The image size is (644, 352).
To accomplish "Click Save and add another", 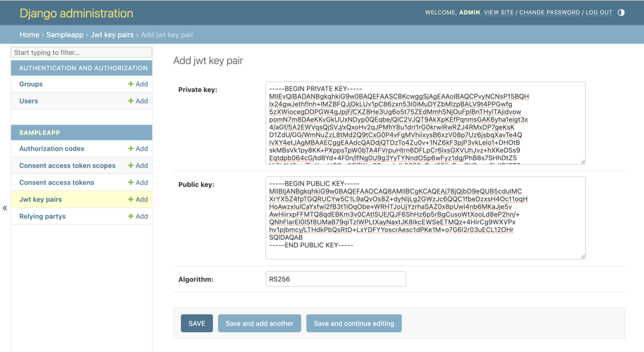I will tap(259, 323).
